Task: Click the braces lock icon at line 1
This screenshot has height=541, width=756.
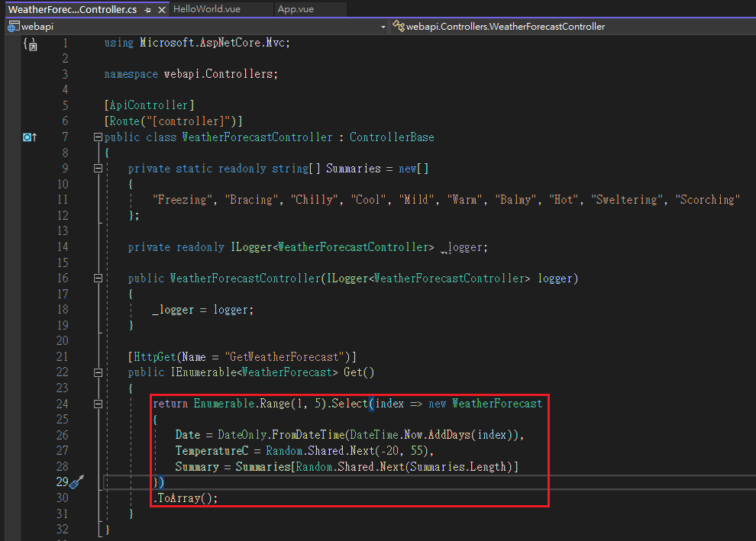Action: (30, 43)
